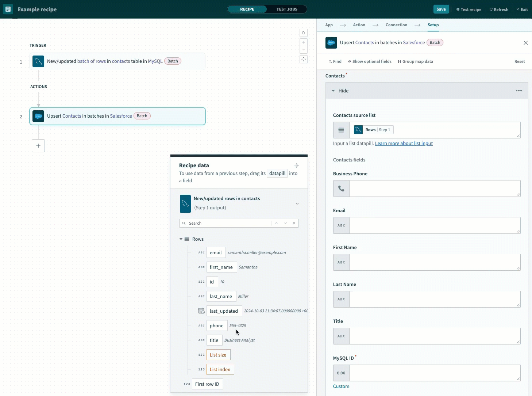This screenshot has width=532, height=396.
Task: Click the pan view icon below the zoom controls
Action: (x=304, y=59)
